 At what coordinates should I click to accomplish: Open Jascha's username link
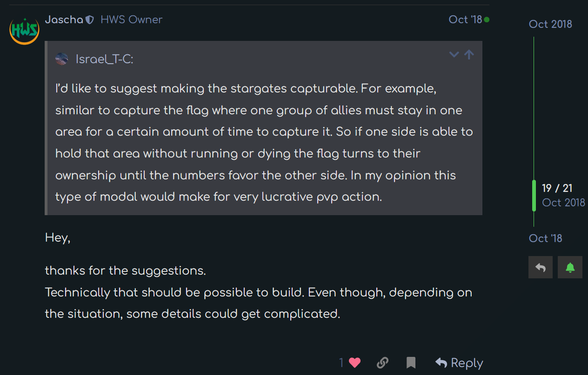point(64,20)
